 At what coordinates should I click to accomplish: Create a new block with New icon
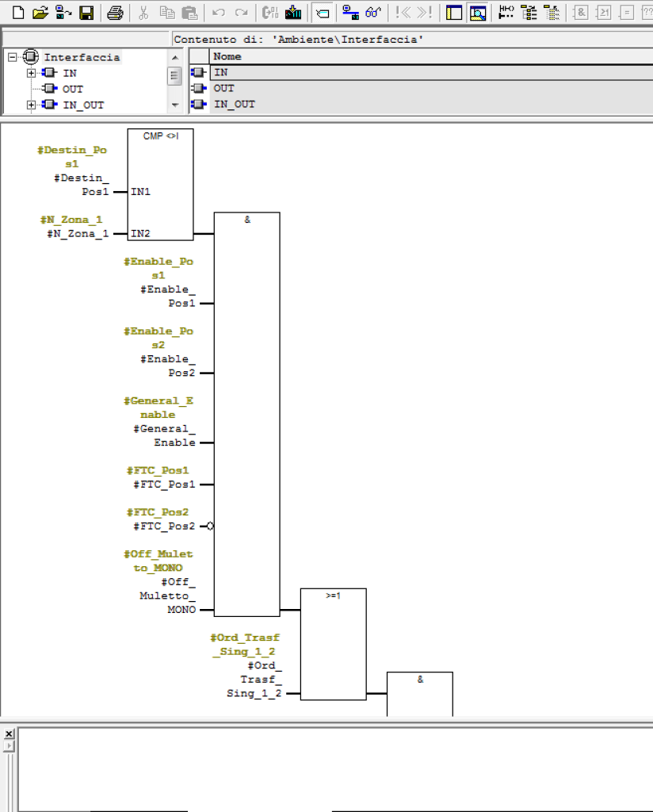(18, 13)
